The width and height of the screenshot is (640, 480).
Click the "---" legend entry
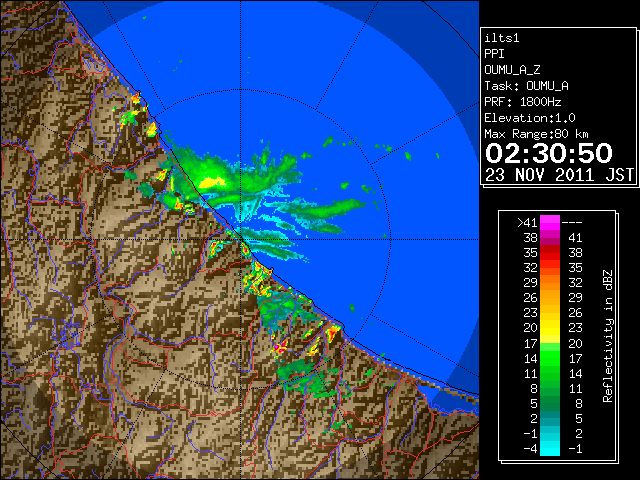pos(572,223)
